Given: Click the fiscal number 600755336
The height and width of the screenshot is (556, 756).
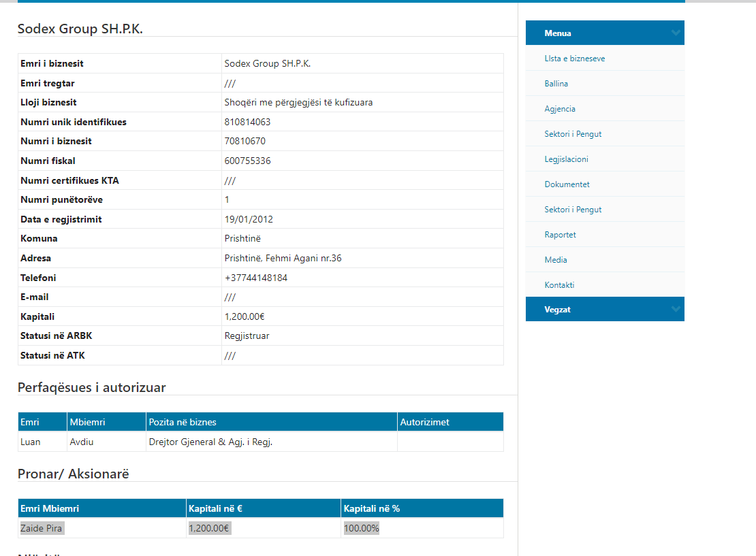Looking at the screenshot, I should pyautogui.click(x=247, y=161).
